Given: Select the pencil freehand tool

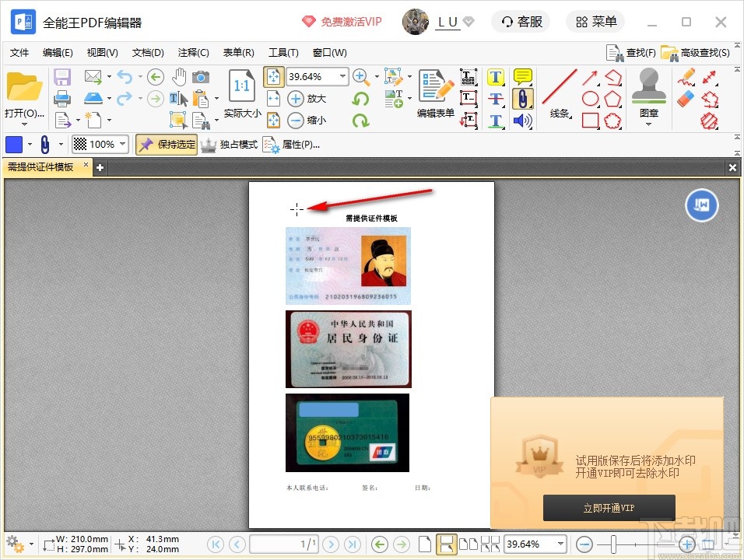Looking at the screenshot, I should point(686,77).
